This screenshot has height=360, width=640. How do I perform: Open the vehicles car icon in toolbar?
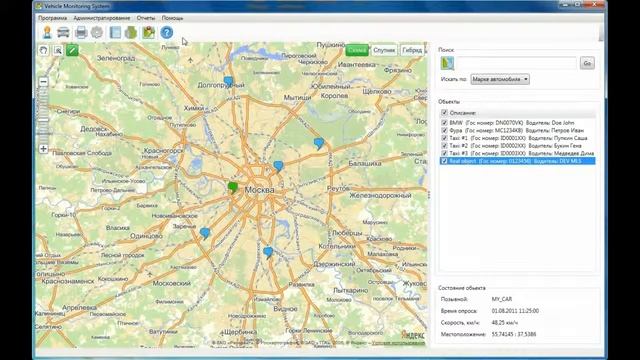point(63,32)
